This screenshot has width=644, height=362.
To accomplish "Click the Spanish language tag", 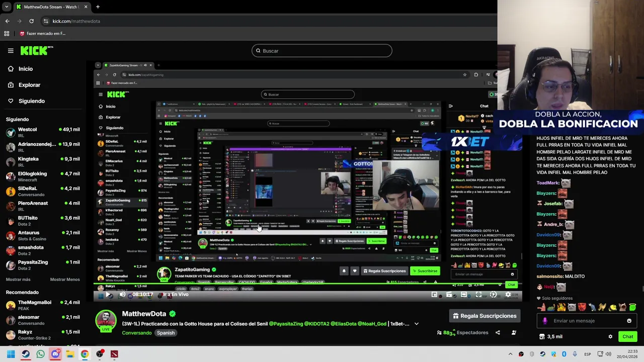I will click(166, 333).
